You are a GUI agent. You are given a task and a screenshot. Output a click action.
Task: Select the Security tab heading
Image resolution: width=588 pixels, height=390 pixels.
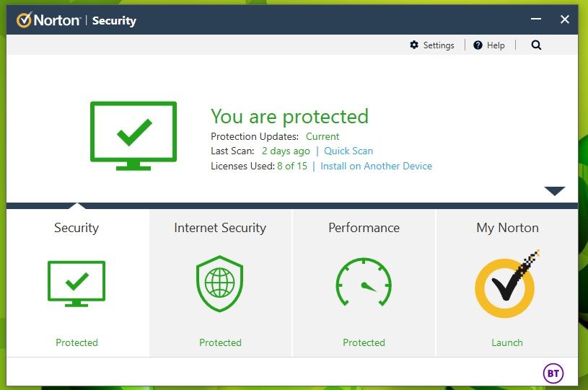(x=76, y=228)
